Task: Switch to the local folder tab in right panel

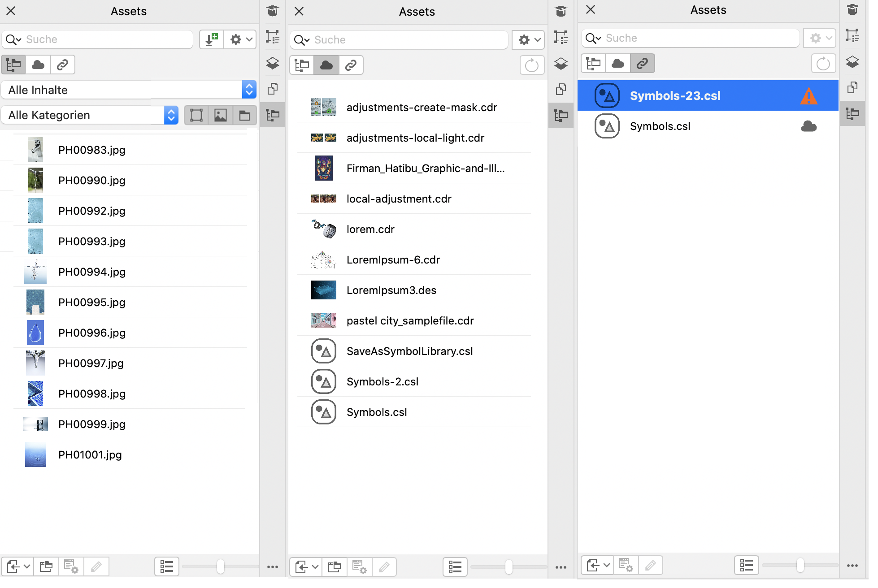Action: coord(593,64)
